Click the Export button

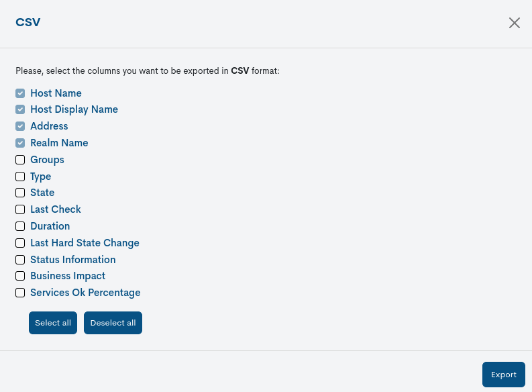point(503,375)
